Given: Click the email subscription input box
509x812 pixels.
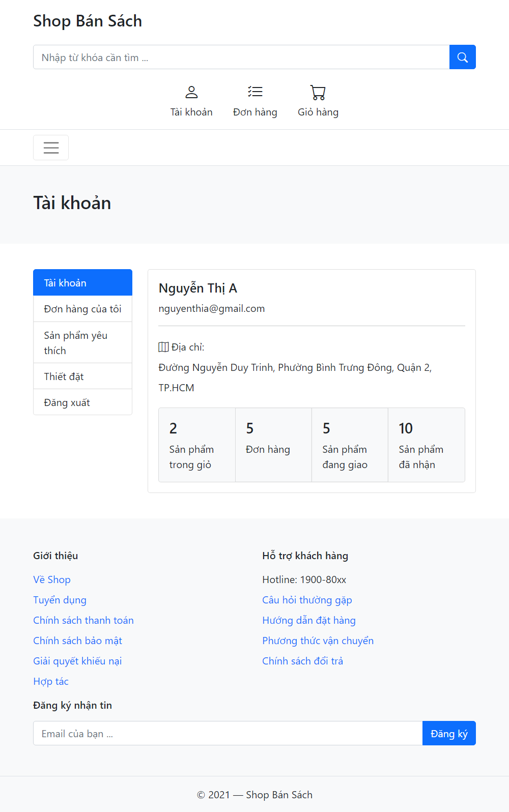Looking at the screenshot, I should tap(228, 733).
